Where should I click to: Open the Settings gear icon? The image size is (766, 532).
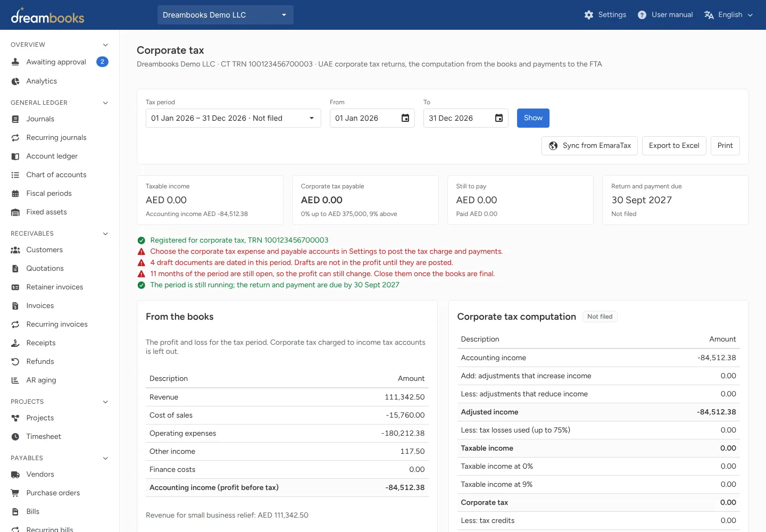588,15
